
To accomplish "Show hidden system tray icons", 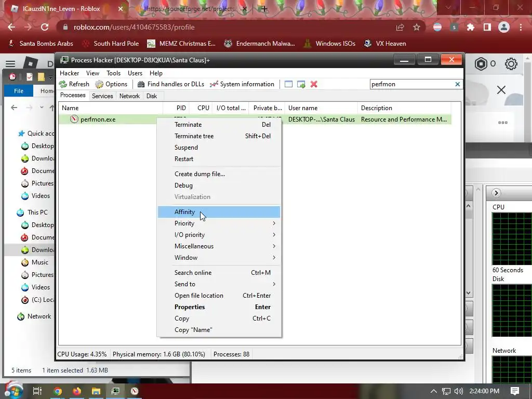I will point(434,391).
